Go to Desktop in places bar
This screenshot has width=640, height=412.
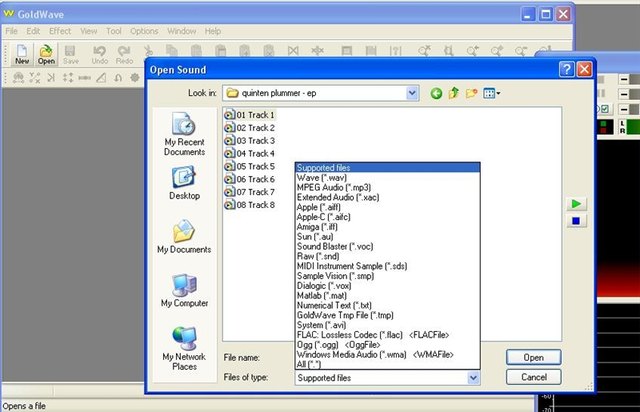(184, 183)
